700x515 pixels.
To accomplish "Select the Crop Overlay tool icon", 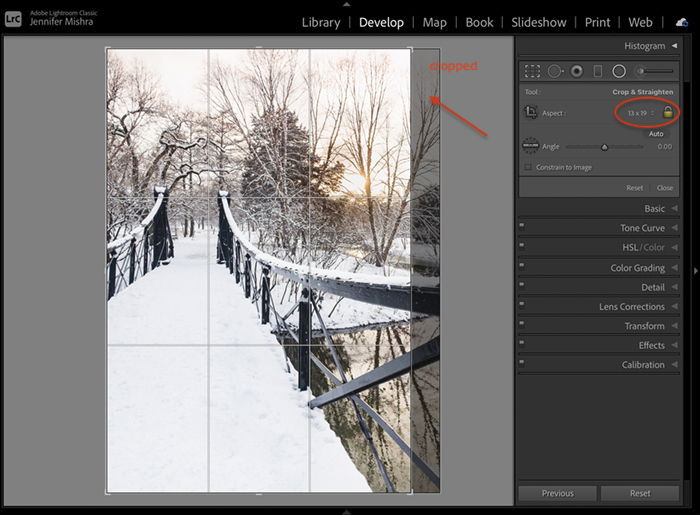I will (x=532, y=71).
